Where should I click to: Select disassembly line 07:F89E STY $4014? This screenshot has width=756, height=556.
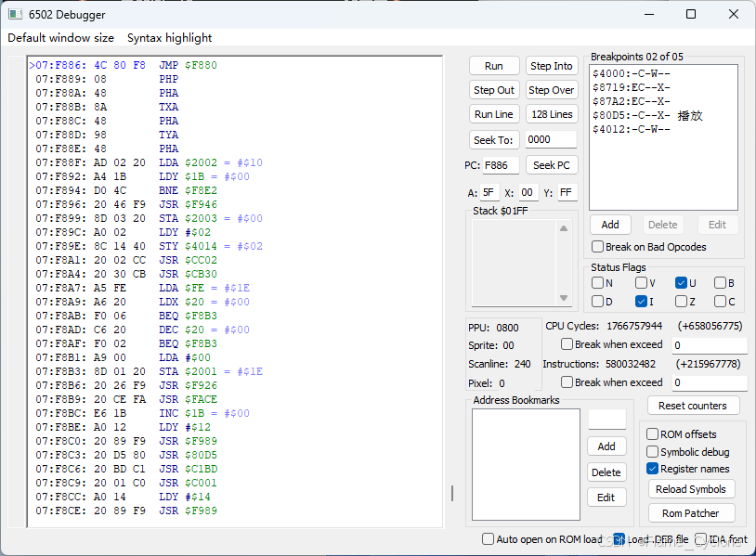(x=147, y=246)
